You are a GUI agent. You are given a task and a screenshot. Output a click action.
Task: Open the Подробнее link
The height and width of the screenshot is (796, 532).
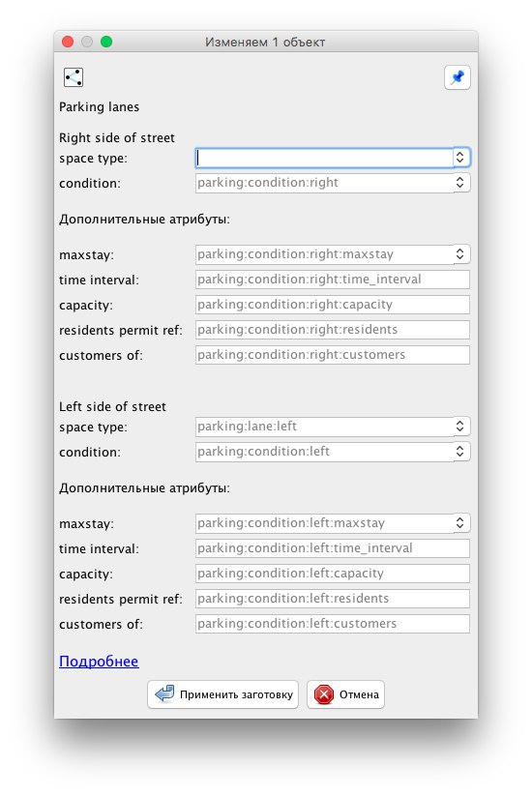pyautogui.click(x=99, y=662)
